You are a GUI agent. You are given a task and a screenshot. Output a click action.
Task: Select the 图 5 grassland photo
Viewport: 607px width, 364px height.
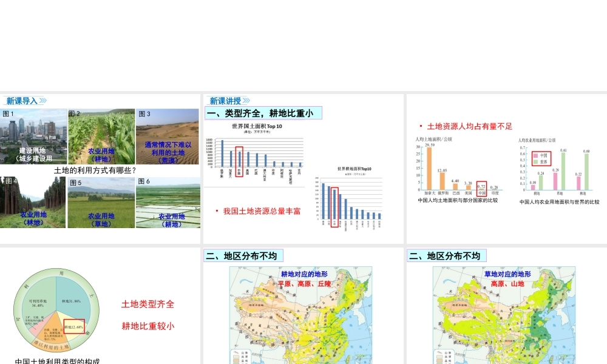[x=101, y=203]
